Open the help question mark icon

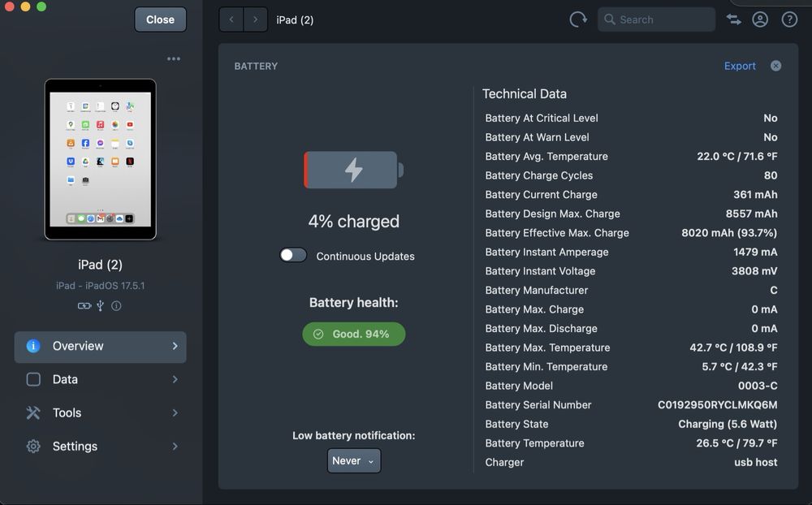coord(789,19)
